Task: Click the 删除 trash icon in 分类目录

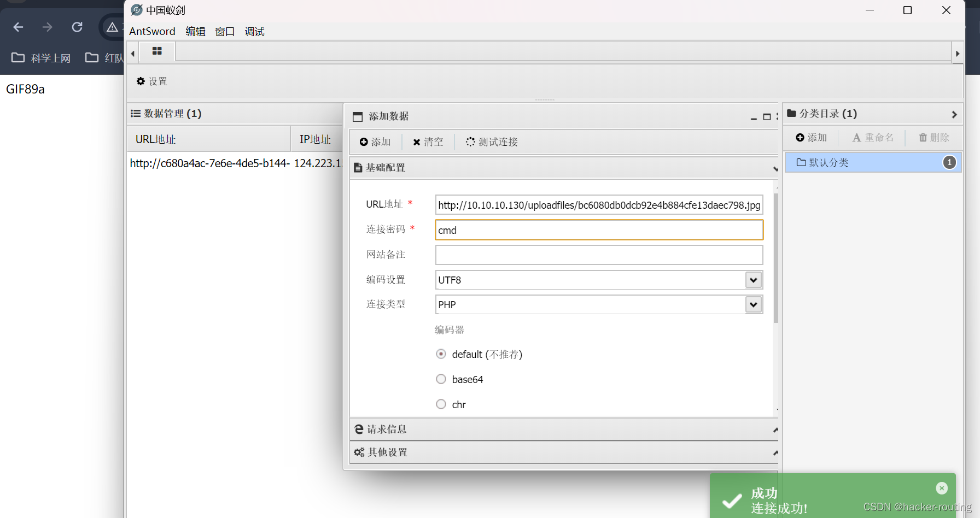Action: pos(922,137)
